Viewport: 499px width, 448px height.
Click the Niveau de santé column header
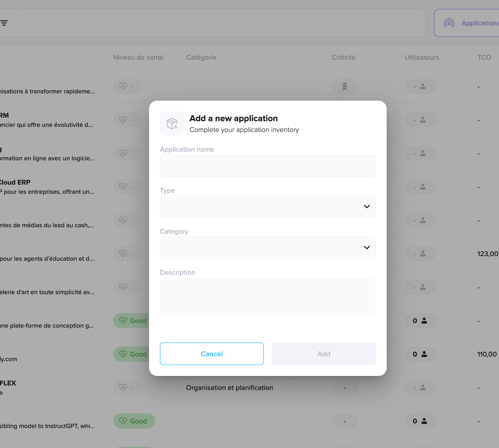(x=138, y=57)
